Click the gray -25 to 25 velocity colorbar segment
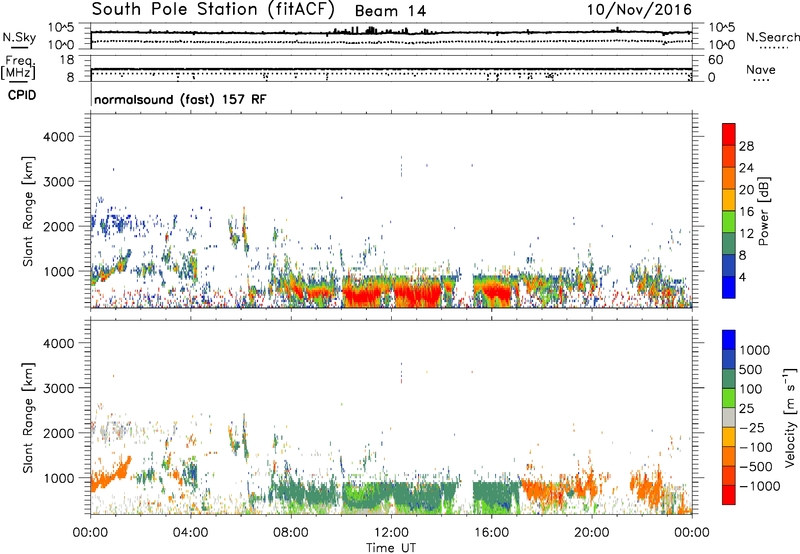This screenshot has width=800, height=554. [729, 418]
